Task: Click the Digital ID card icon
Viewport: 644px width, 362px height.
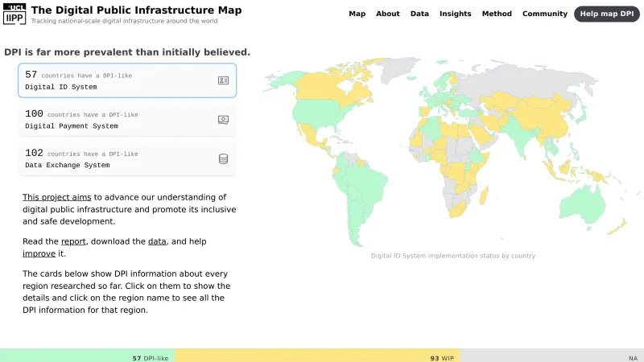Action: tap(223, 80)
